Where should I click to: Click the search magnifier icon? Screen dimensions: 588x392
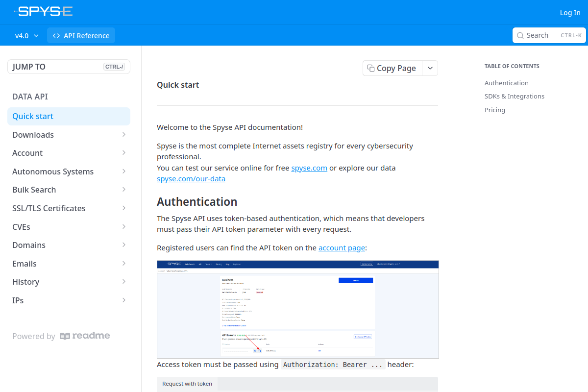(520, 35)
